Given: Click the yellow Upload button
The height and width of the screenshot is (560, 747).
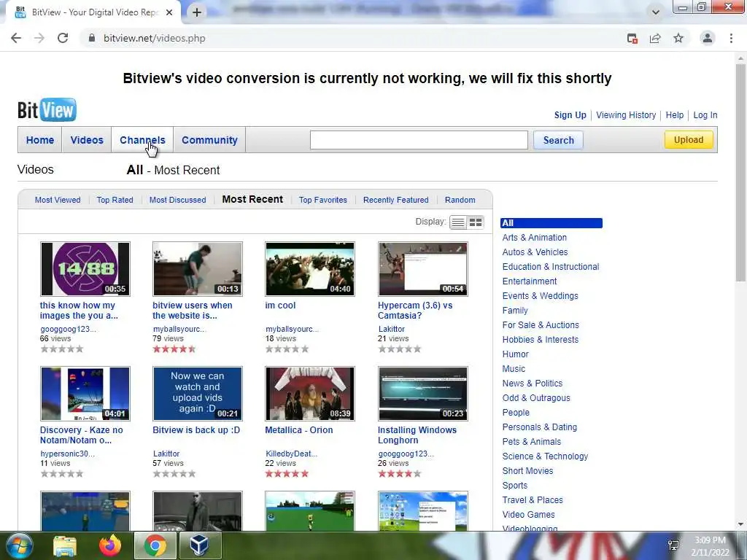Looking at the screenshot, I should [689, 139].
